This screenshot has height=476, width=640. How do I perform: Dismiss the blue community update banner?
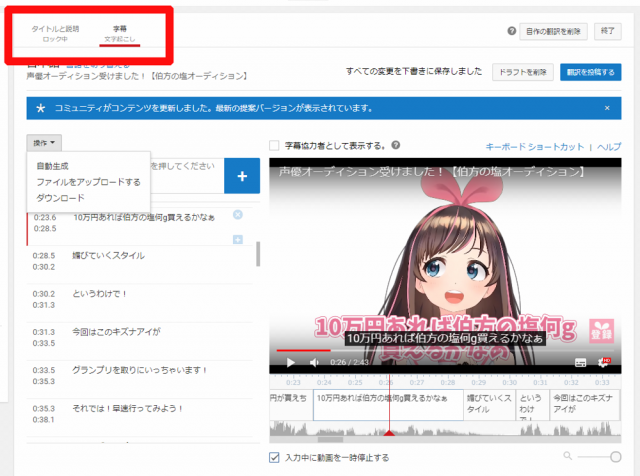tap(607, 108)
